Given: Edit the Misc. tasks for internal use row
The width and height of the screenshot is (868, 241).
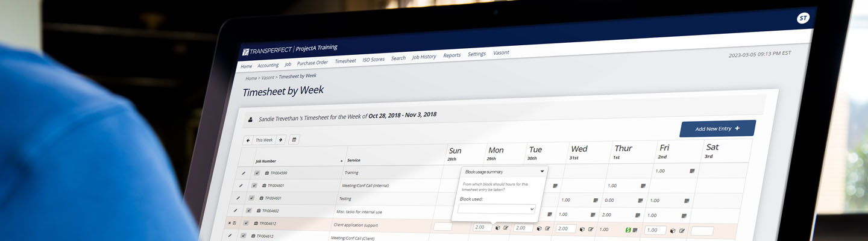Looking at the screenshot, I should pyautogui.click(x=234, y=210).
